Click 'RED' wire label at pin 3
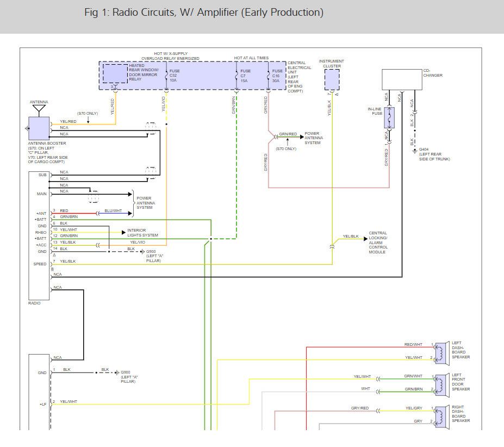Screen dimensions: 504x447 point(64,210)
